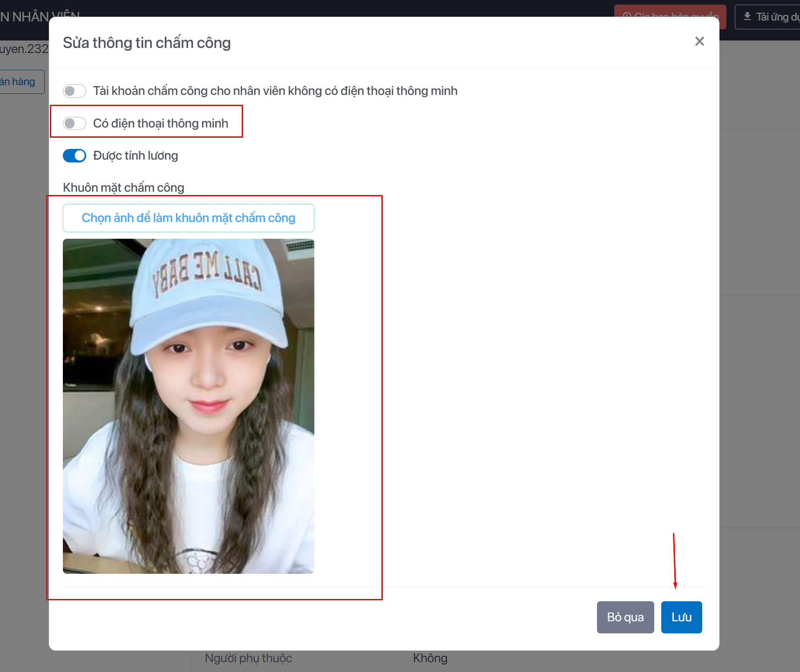The width and height of the screenshot is (800, 672).
Task: Click the uyen.232 username text
Action: pos(23,49)
